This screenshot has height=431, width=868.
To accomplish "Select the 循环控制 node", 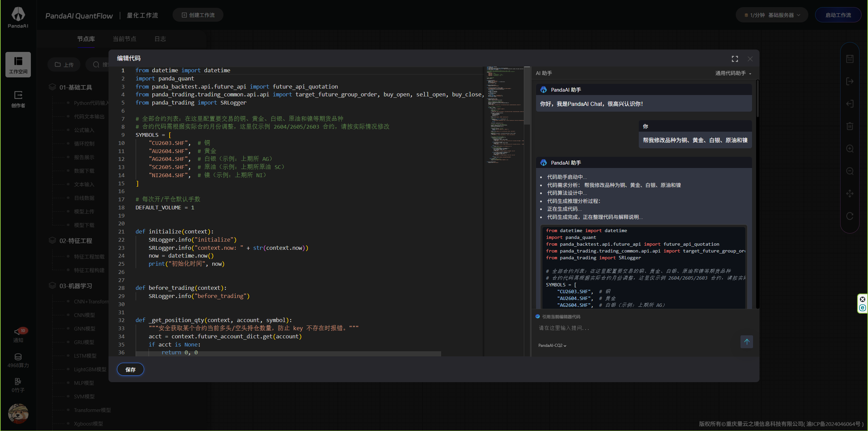I will 84,144.
